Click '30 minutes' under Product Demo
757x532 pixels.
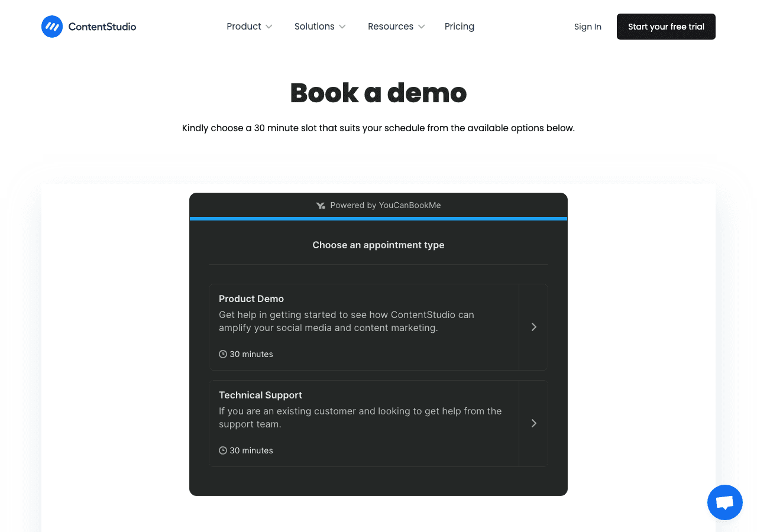click(x=251, y=354)
